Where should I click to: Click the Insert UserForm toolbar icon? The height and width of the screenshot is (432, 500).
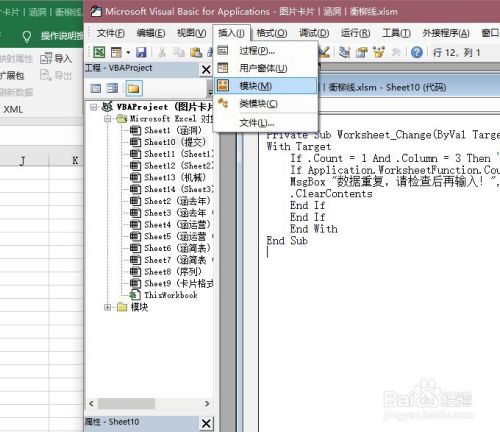116,52
